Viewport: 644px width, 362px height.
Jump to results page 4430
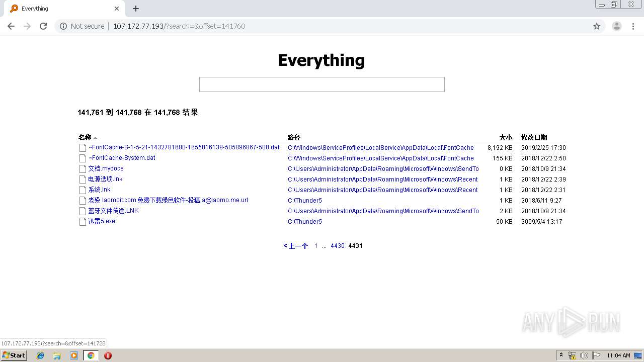pos(338,246)
